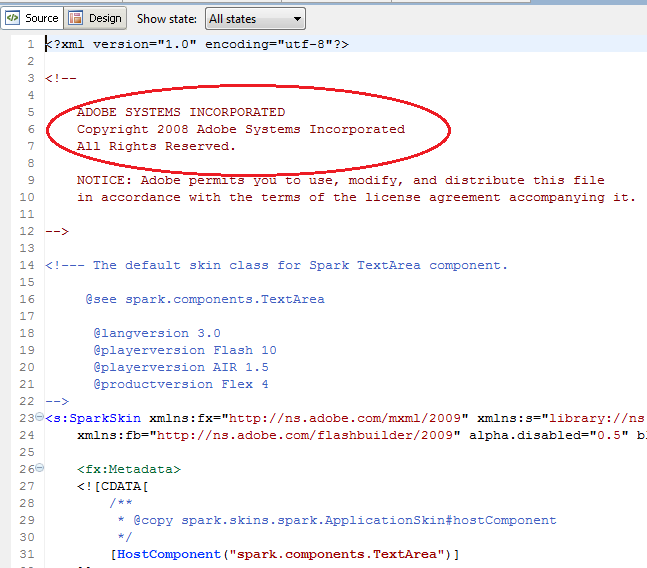Viewport: 647px width, 568px height.
Task: Click the default skin class comment line
Action: point(276,265)
